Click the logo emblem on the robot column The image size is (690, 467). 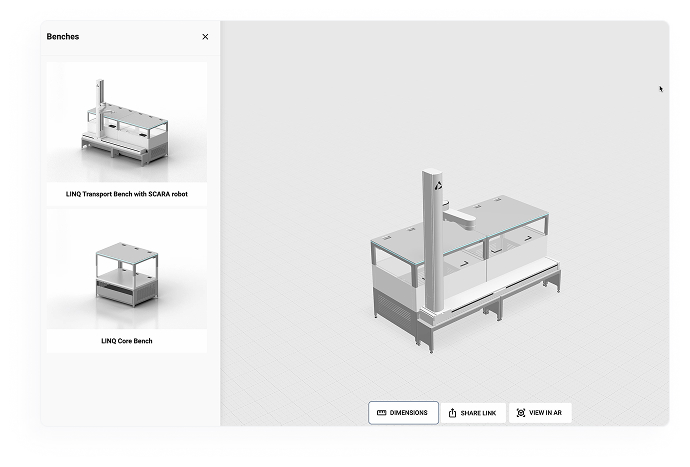click(437, 184)
